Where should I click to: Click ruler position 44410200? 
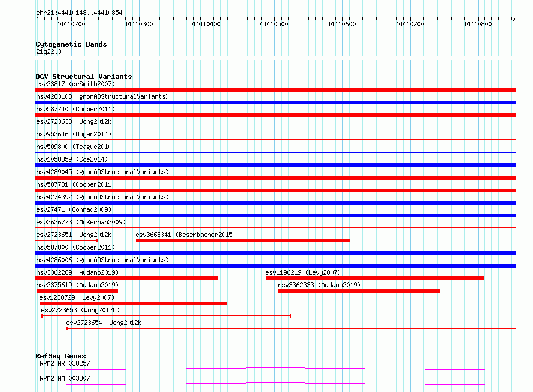point(71,24)
